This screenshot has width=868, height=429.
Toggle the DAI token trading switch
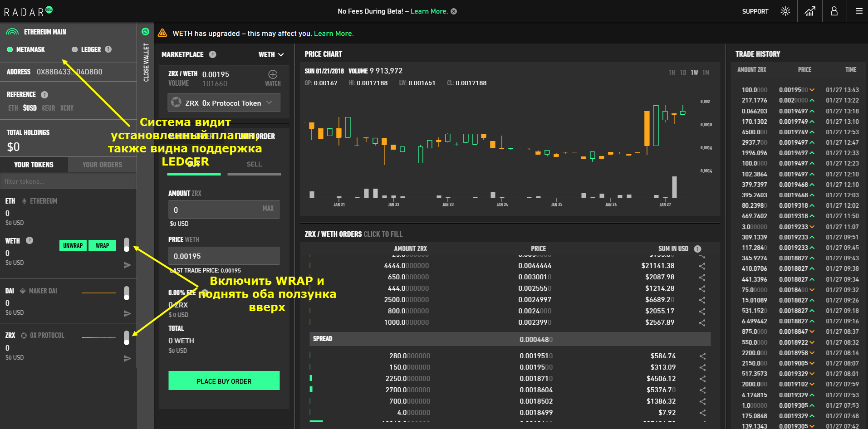(127, 293)
